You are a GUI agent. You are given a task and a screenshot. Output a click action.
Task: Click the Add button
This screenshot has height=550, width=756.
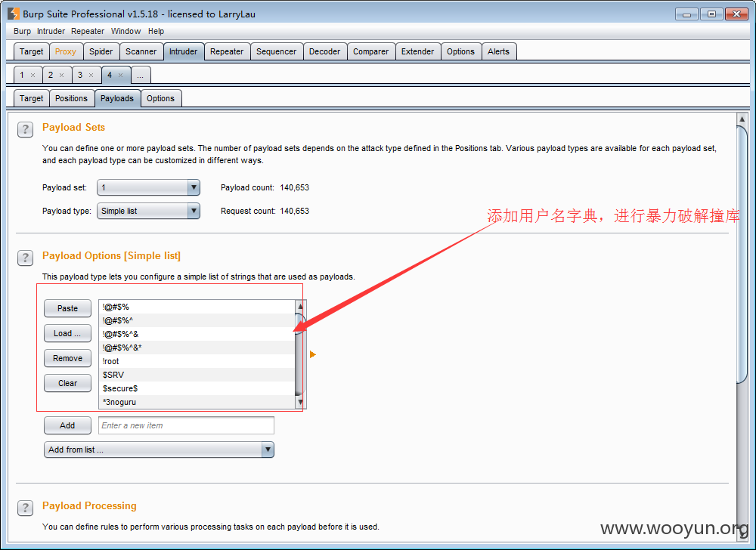pos(67,425)
